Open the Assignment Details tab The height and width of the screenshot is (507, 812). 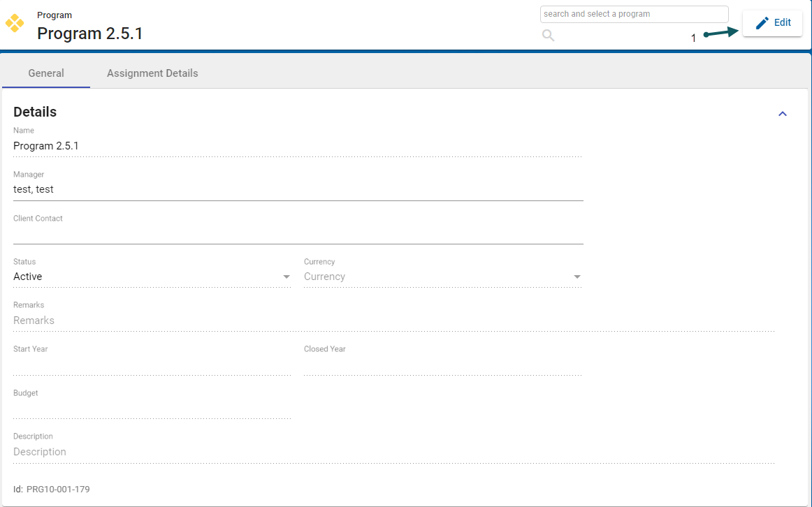click(152, 73)
